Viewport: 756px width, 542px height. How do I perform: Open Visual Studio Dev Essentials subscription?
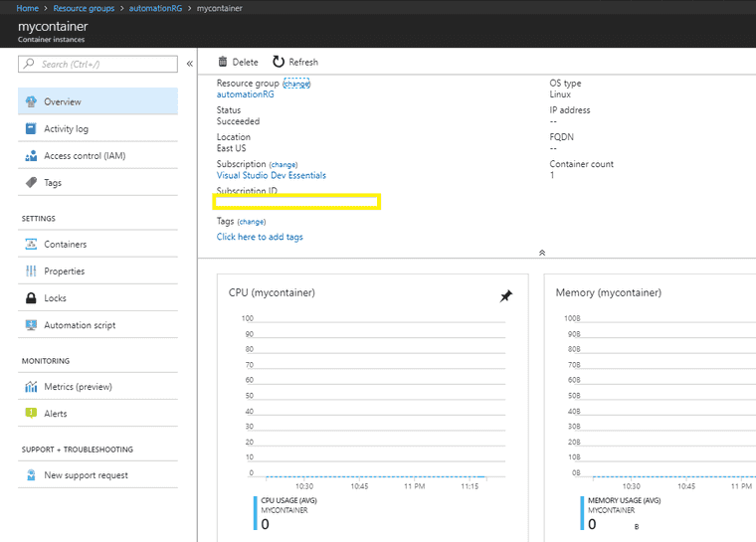point(271,175)
